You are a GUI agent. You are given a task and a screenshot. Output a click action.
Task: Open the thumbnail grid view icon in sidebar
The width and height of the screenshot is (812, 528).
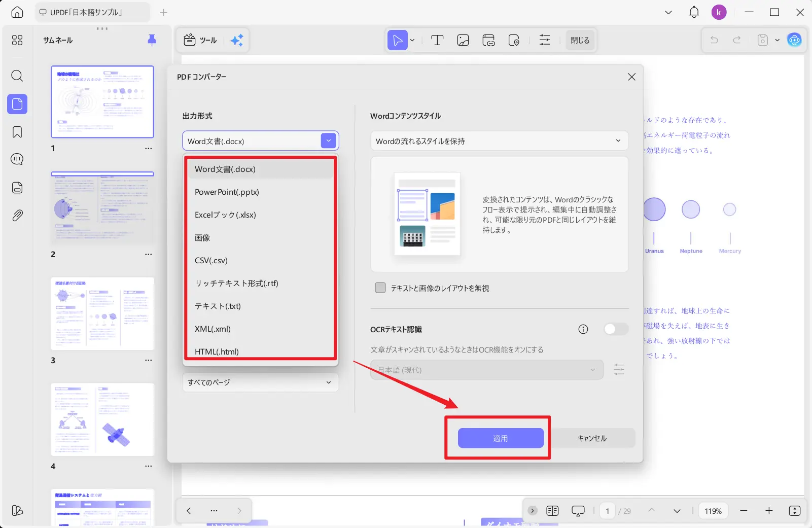[x=17, y=40]
